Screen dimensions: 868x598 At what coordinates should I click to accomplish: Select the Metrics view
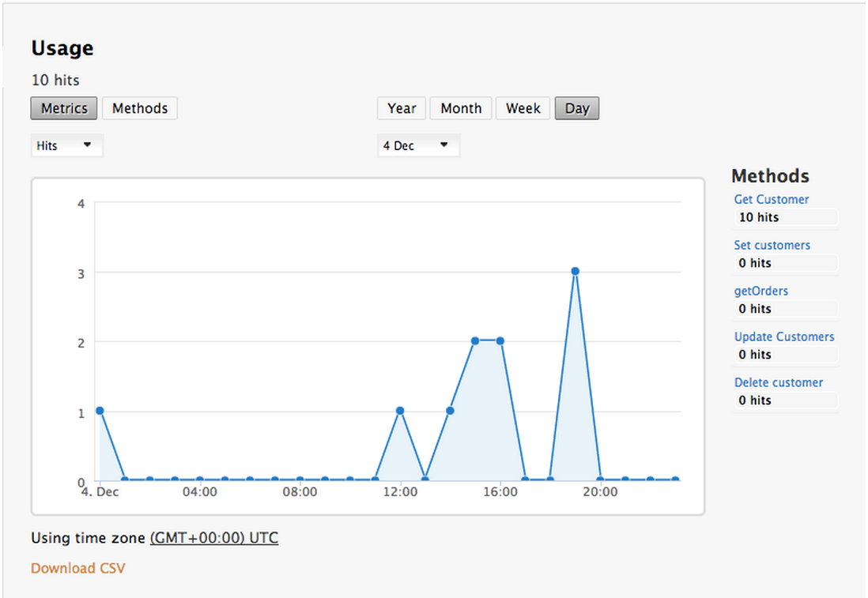[x=63, y=108]
